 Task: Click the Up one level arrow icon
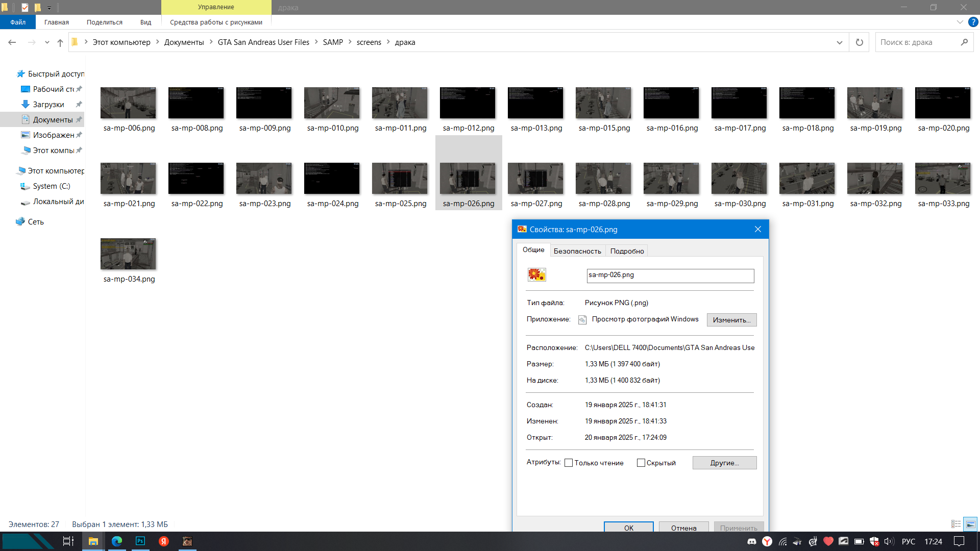[60, 42]
